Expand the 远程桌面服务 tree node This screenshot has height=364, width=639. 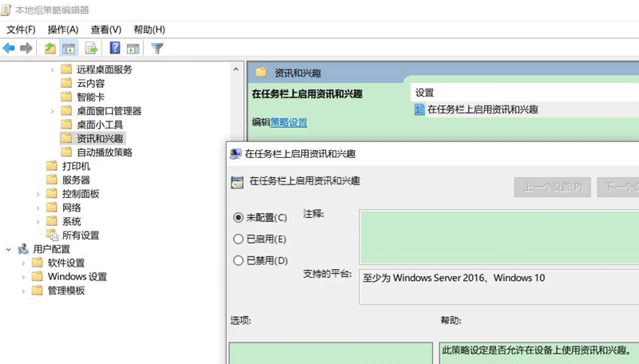(x=53, y=69)
